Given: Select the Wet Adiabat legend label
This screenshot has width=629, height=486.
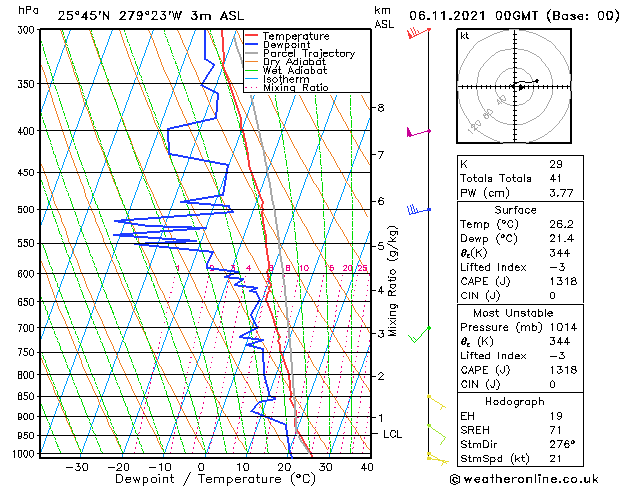Looking at the screenshot, I should (x=295, y=70).
